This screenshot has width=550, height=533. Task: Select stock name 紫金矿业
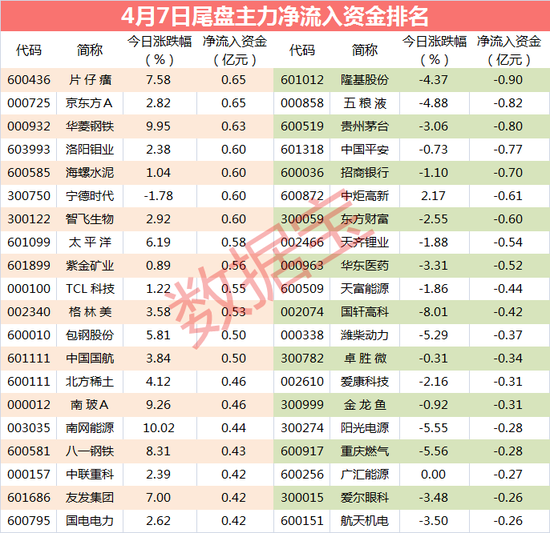tap(90, 265)
